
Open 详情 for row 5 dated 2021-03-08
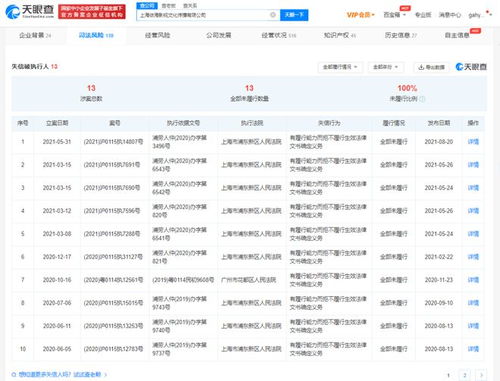click(473, 234)
